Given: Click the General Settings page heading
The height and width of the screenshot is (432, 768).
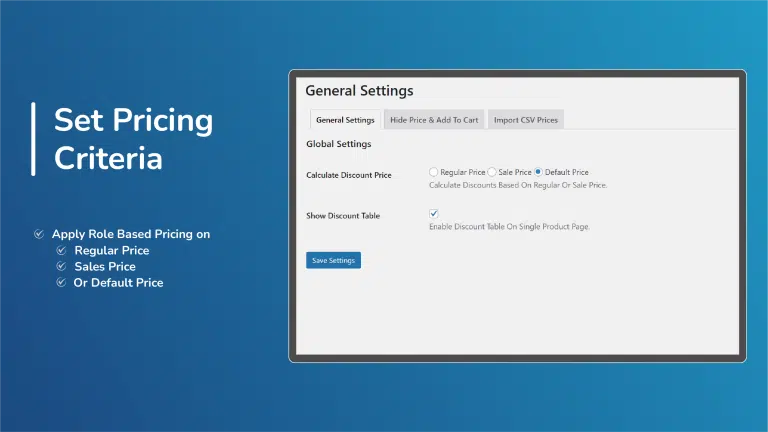Looking at the screenshot, I should pyautogui.click(x=359, y=91).
